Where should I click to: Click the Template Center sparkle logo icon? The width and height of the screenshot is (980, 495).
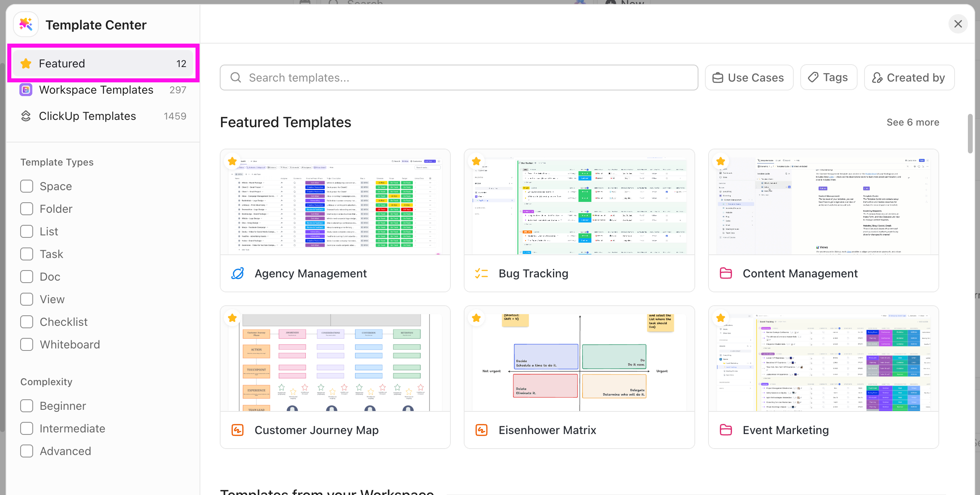coord(26,24)
